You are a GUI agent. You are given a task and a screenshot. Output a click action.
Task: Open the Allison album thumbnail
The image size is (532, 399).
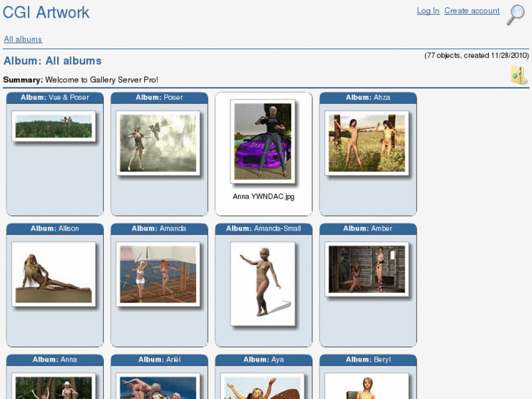click(53, 274)
